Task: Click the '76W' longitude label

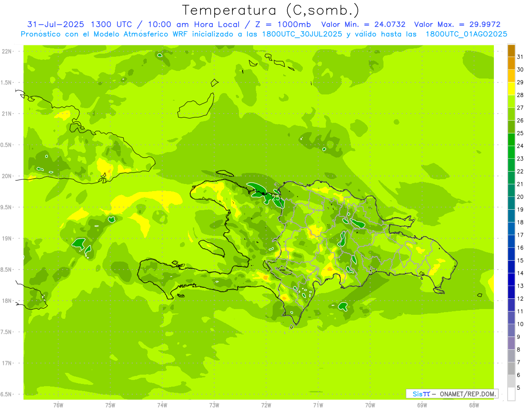Action: (58, 405)
